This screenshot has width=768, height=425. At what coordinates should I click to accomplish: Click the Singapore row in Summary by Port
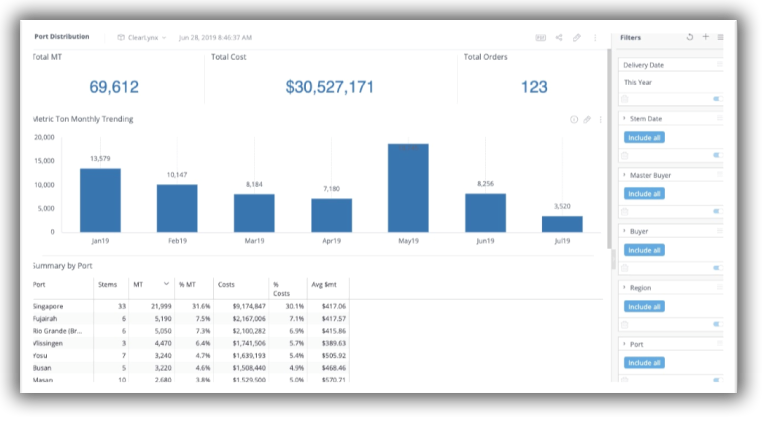tap(191, 307)
